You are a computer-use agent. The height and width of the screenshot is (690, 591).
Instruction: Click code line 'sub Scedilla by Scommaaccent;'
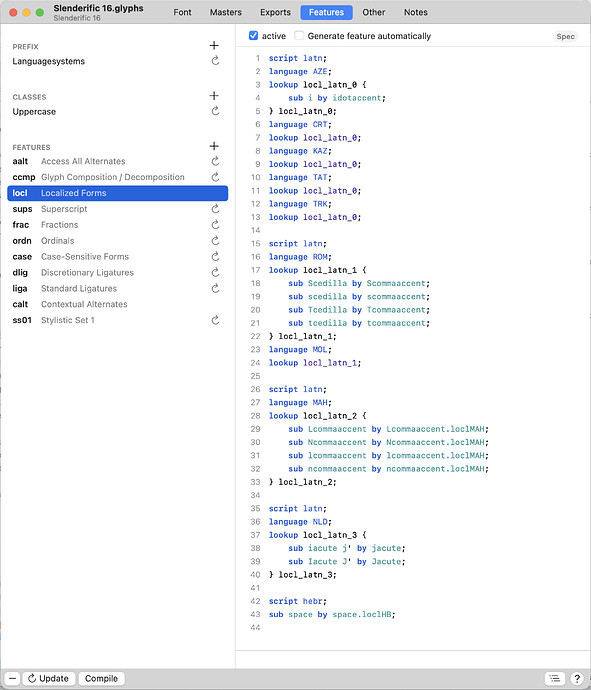(359, 283)
